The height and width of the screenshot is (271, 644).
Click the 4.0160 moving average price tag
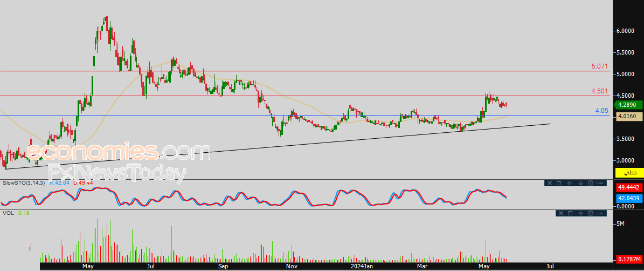627,117
